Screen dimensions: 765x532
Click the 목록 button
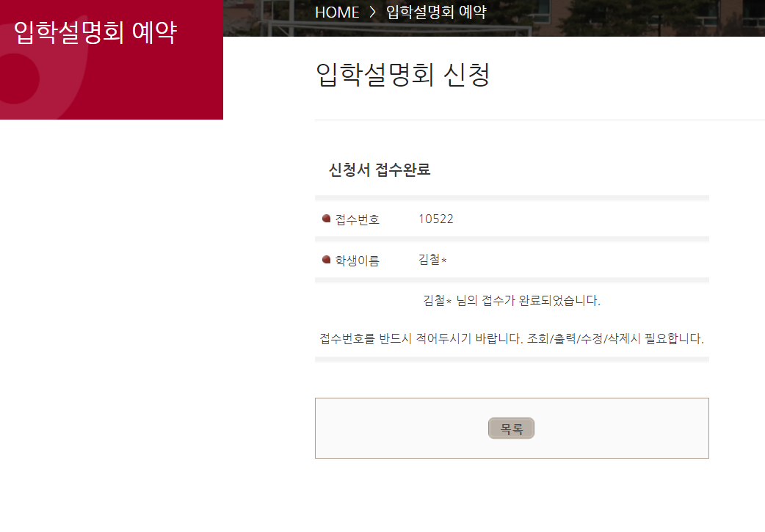511,429
